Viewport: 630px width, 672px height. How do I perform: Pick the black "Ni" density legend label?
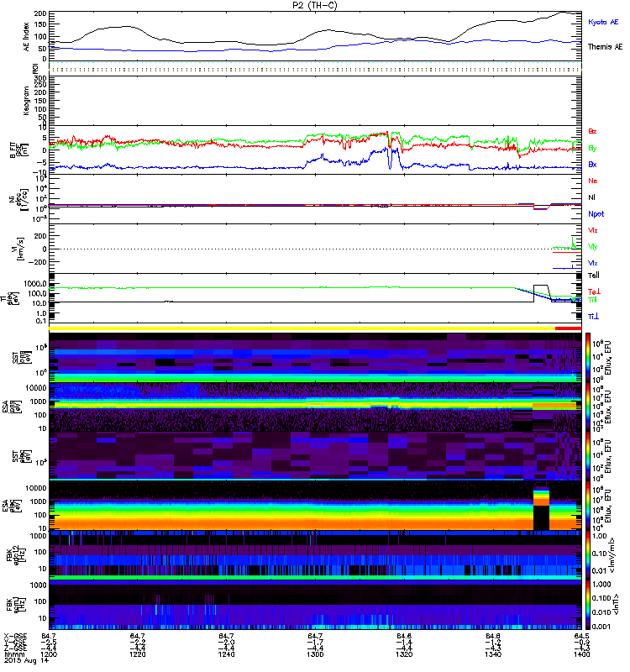(x=592, y=197)
